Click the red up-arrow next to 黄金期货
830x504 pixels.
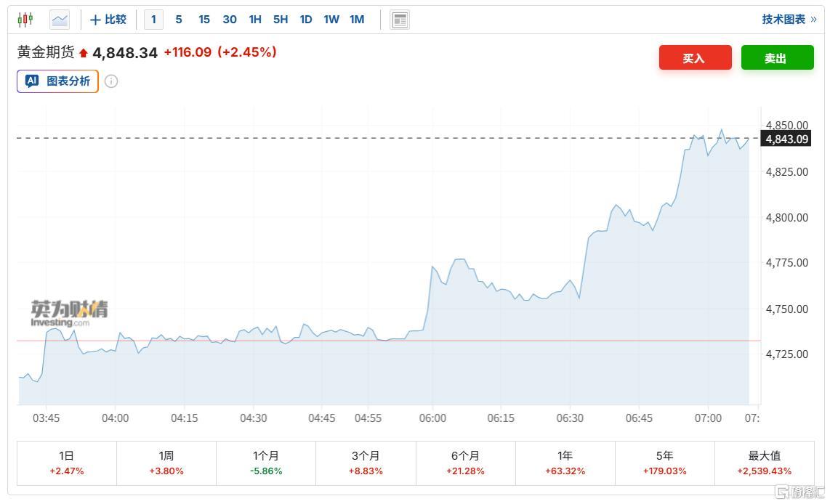84,53
